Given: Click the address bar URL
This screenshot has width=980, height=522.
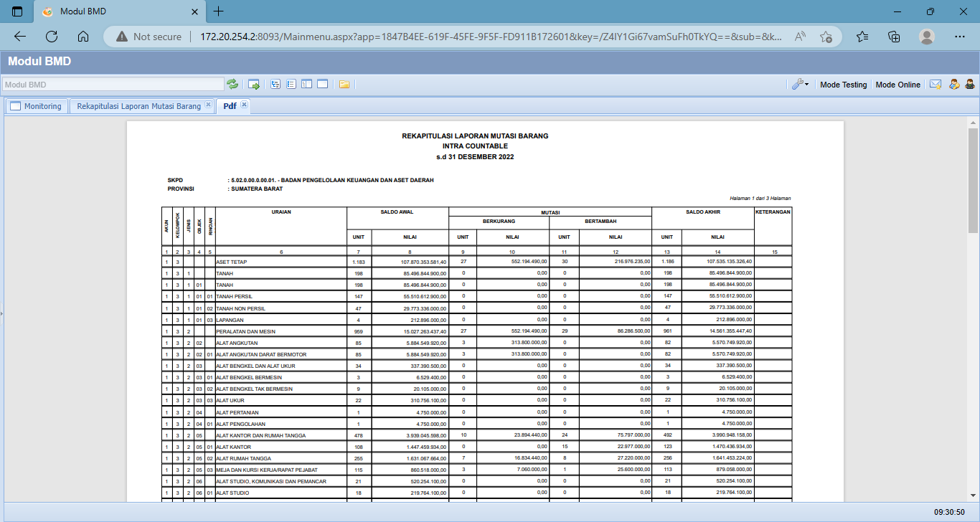Looking at the screenshot, I should [x=491, y=37].
